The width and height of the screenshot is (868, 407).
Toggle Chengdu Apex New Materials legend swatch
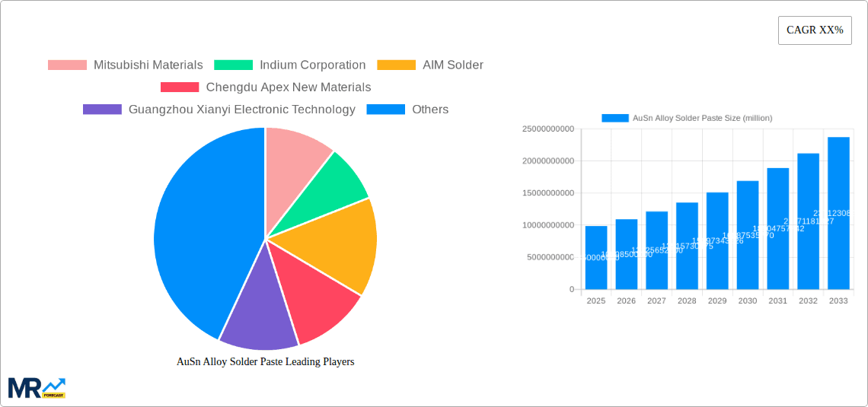180,87
